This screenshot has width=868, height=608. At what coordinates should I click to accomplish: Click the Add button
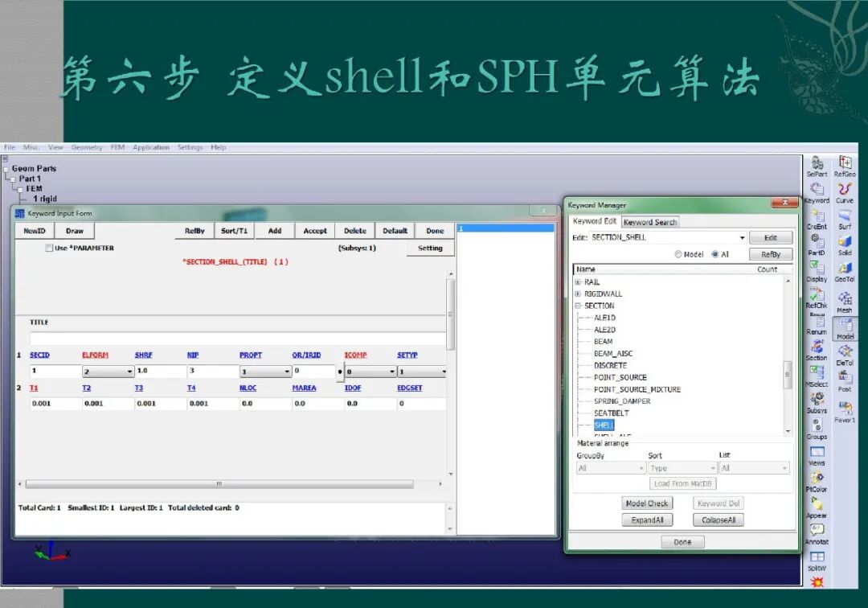point(275,231)
